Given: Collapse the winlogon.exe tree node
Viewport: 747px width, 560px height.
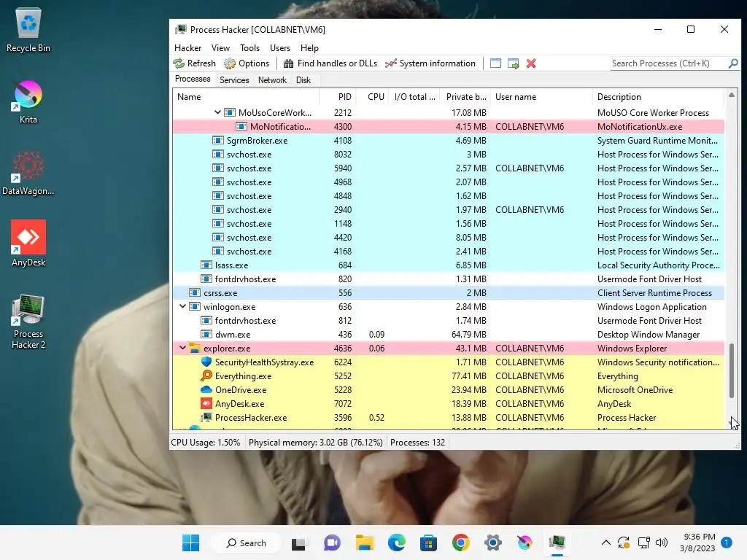Looking at the screenshot, I should (x=182, y=306).
